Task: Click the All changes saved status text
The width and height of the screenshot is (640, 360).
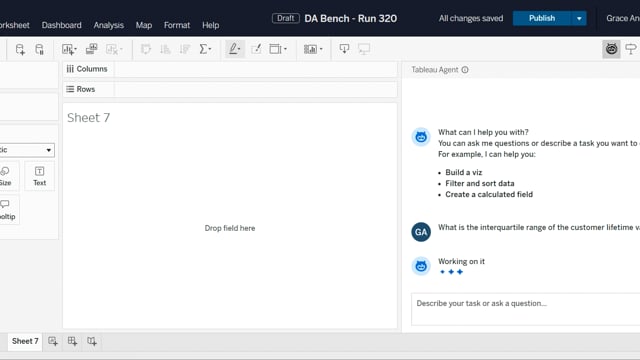Action: pos(471,18)
